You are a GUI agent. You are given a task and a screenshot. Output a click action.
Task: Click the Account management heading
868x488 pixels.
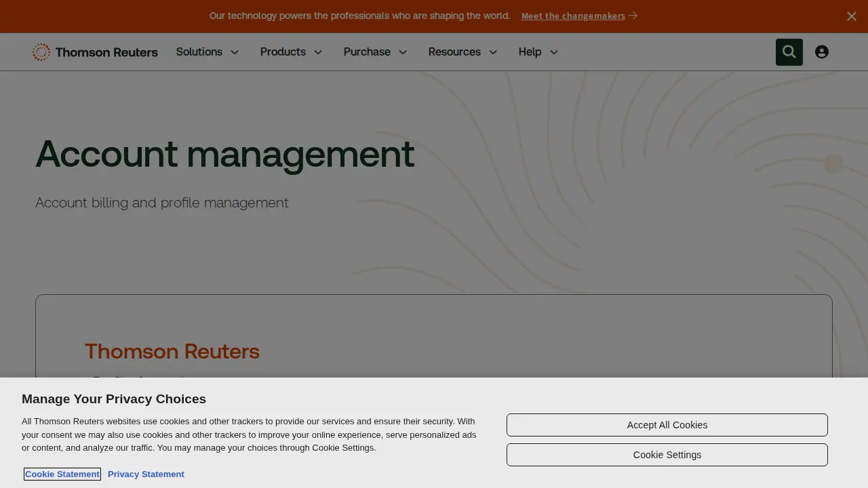coord(224,155)
